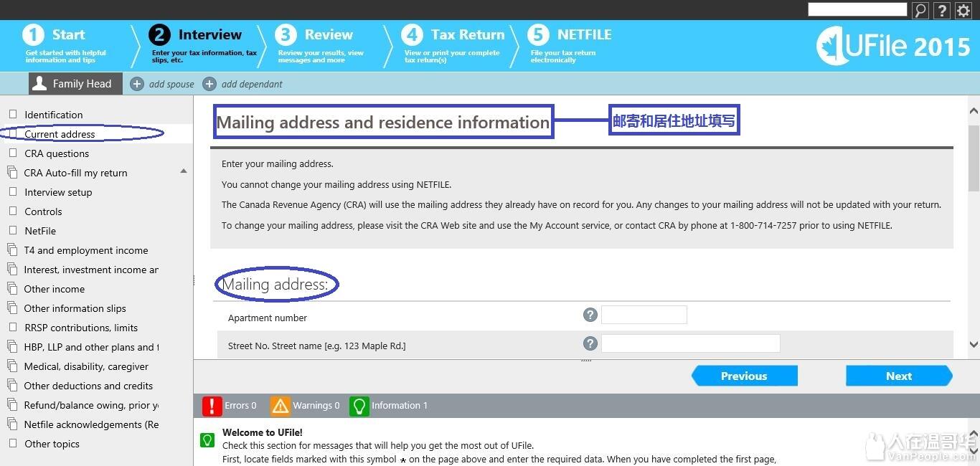Viewport: 980px width, 466px height.
Task: Open Netfile acknowledgements section
Action: (91, 424)
